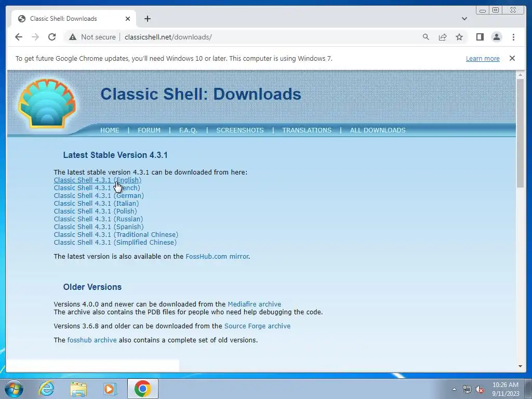Download Classic Shell 4.3.1 (Italian)
This screenshot has height=399, width=532.
(96, 204)
